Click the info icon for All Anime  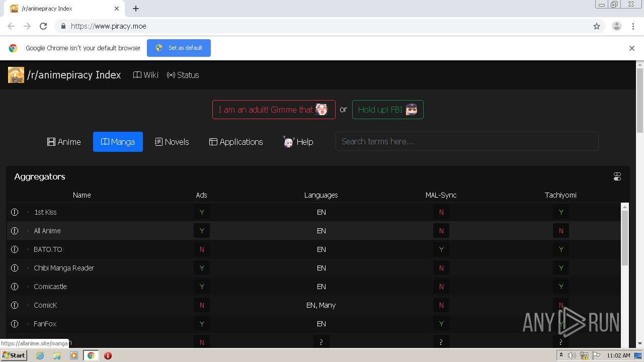[15, 231]
